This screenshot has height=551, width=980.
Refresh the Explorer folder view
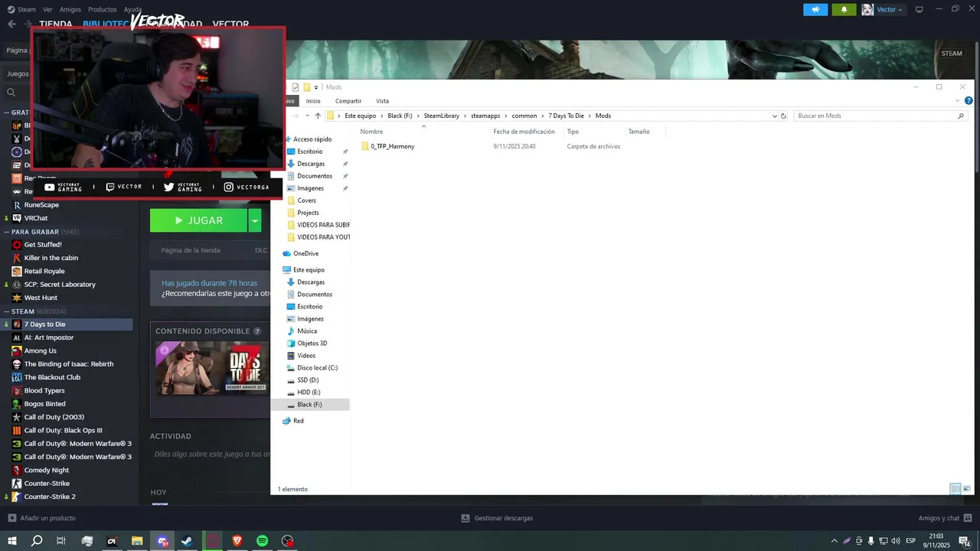[783, 116]
